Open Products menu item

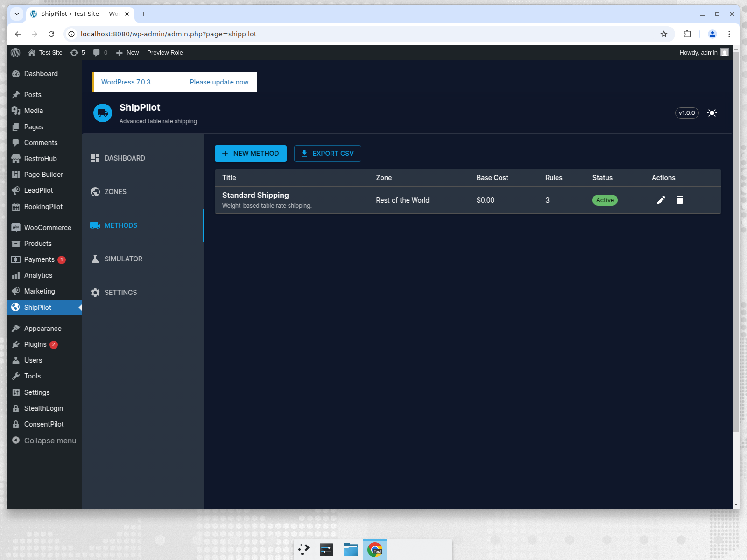click(x=45, y=244)
